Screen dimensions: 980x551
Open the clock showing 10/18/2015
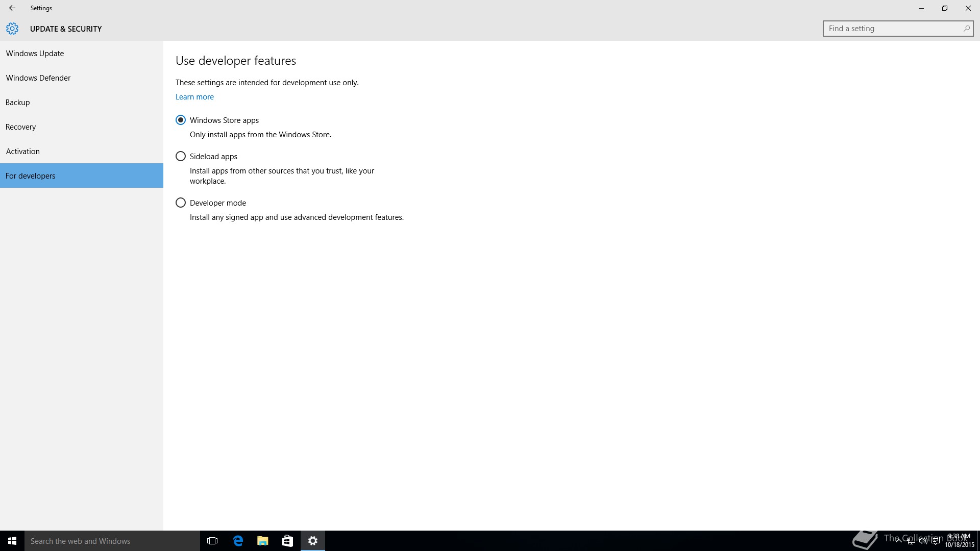point(959,541)
